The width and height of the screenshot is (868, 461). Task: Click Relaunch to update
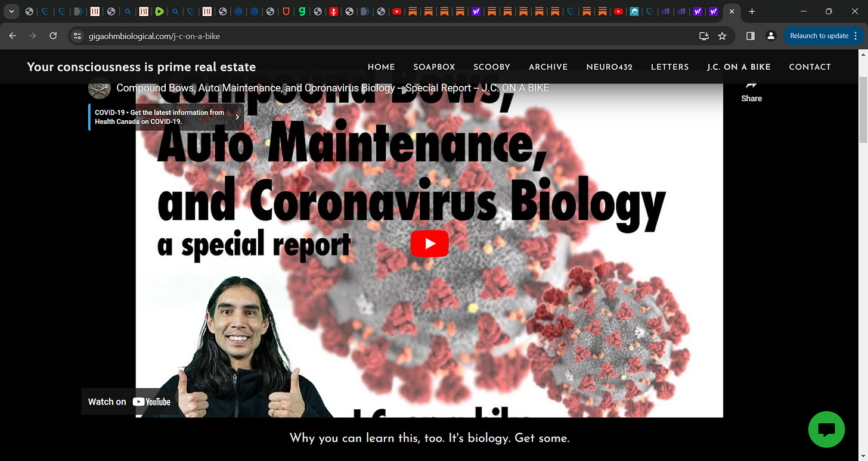pyautogui.click(x=819, y=36)
